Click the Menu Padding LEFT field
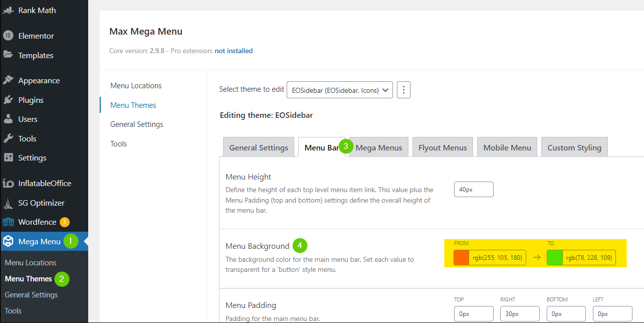Viewport: 644px width, 323px height. [612, 314]
